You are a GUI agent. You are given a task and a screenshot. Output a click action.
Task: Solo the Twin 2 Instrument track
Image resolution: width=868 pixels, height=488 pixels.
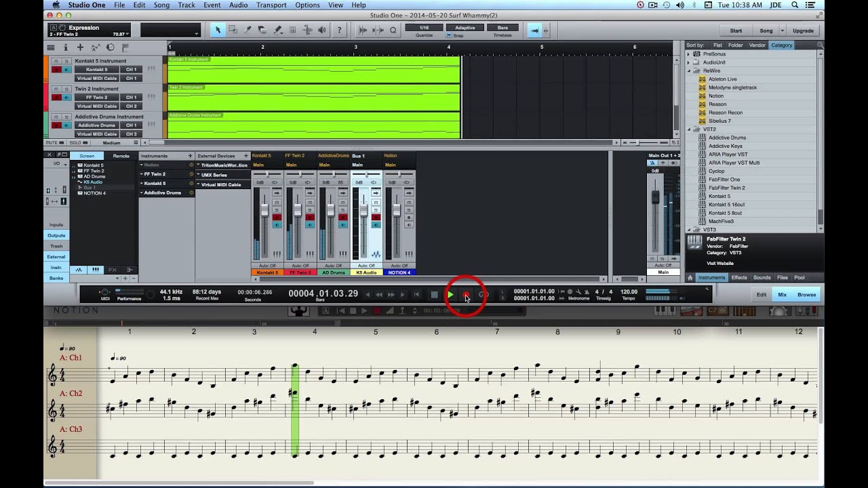(x=66, y=89)
